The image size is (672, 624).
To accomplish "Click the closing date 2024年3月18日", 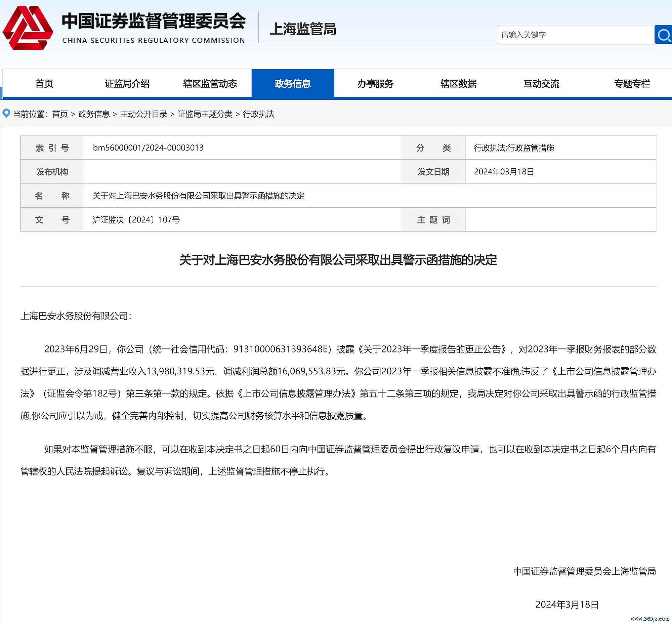I will pyautogui.click(x=567, y=605).
